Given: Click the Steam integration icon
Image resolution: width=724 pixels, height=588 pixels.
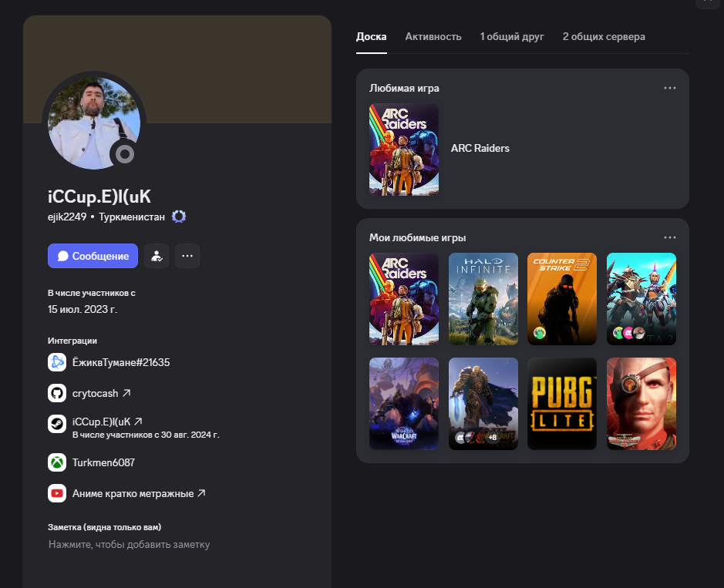Looking at the screenshot, I should click(x=57, y=424).
